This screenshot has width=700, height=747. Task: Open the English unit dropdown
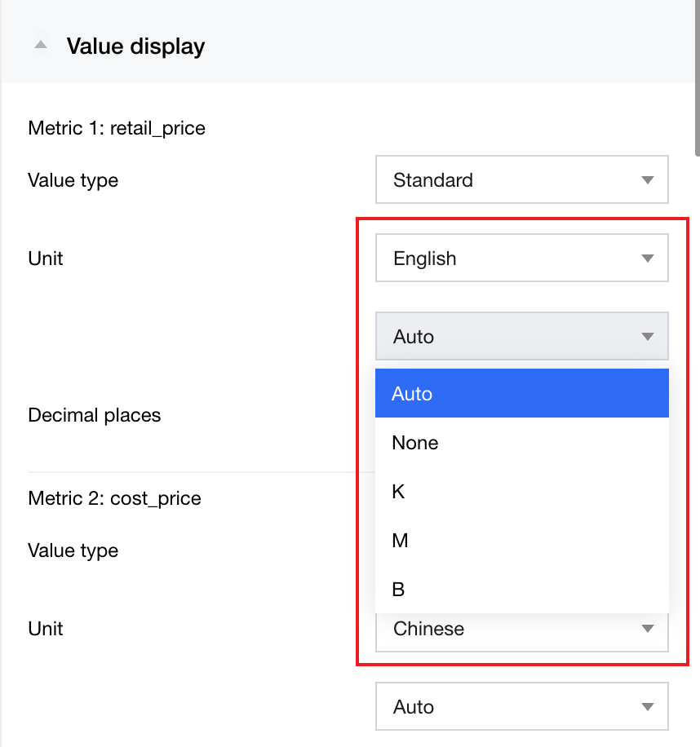(521, 259)
